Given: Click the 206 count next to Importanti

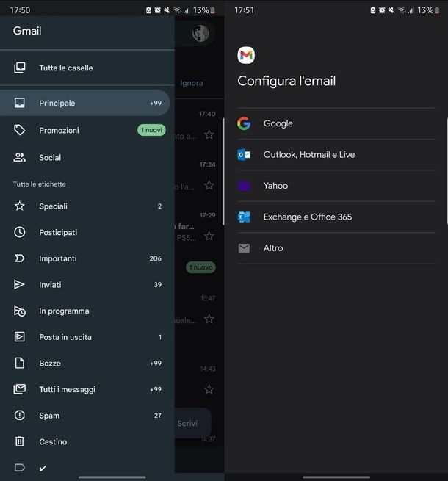Looking at the screenshot, I should click(x=155, y=258).
